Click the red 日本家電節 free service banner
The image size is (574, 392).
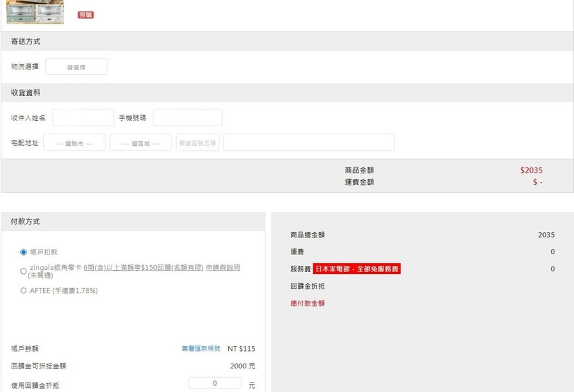coord(357,269)
